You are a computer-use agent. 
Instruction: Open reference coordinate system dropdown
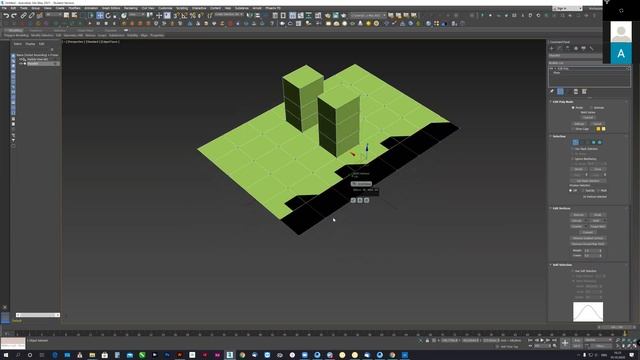tap(137, 15)
